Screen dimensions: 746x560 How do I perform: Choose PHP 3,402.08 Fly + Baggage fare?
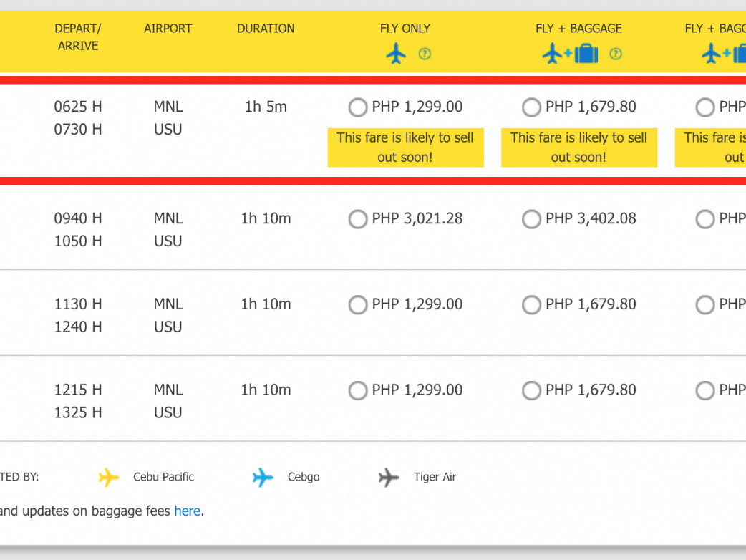(531, 219)
